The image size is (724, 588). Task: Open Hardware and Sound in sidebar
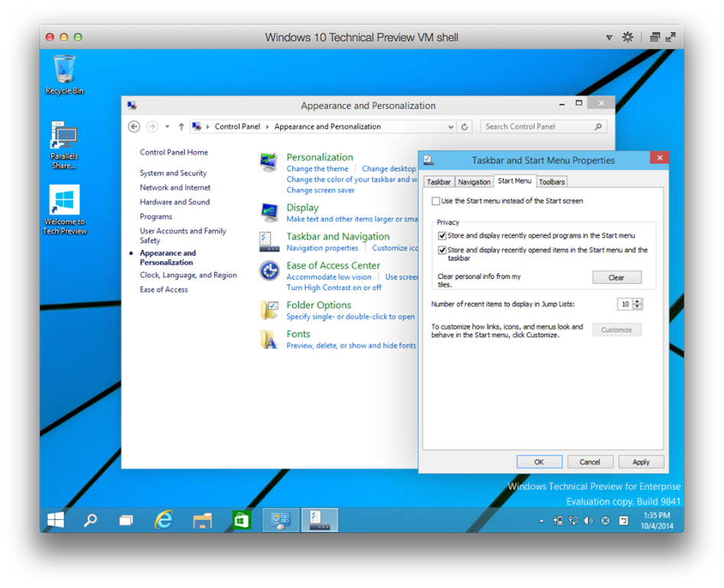point(174,202)
